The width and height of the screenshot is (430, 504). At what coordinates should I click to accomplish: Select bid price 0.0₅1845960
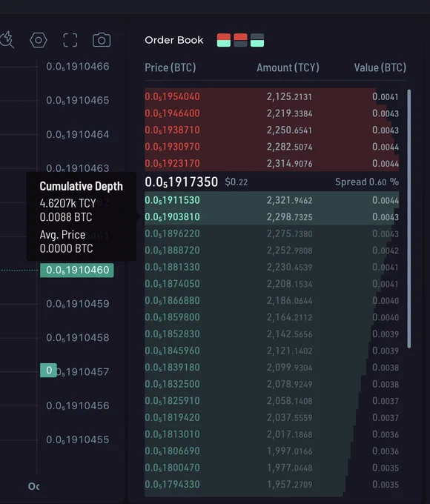coord(173,351)
